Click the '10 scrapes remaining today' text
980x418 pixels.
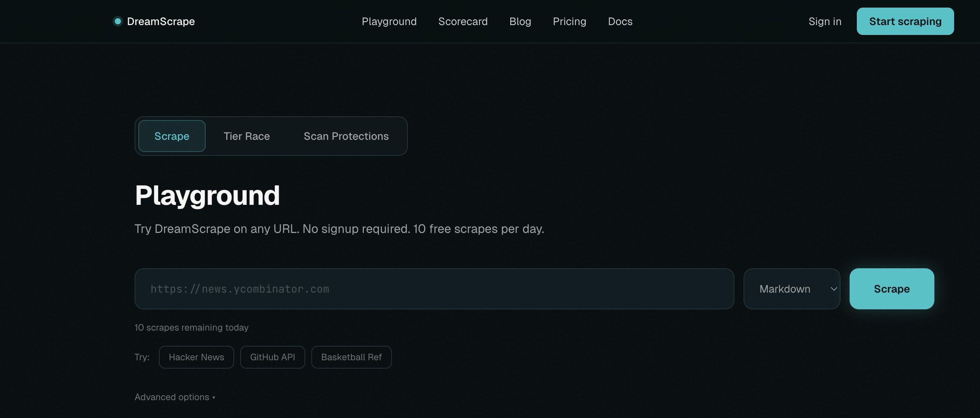point(191,327)
